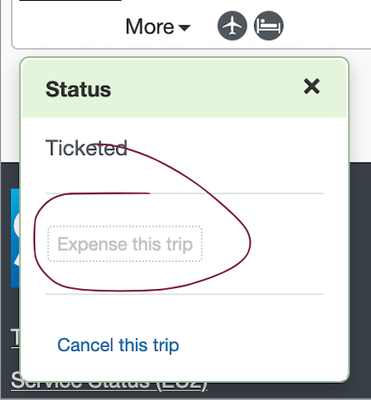
Task: Click the empty white area below Ticketed
Action: [184, 175]
